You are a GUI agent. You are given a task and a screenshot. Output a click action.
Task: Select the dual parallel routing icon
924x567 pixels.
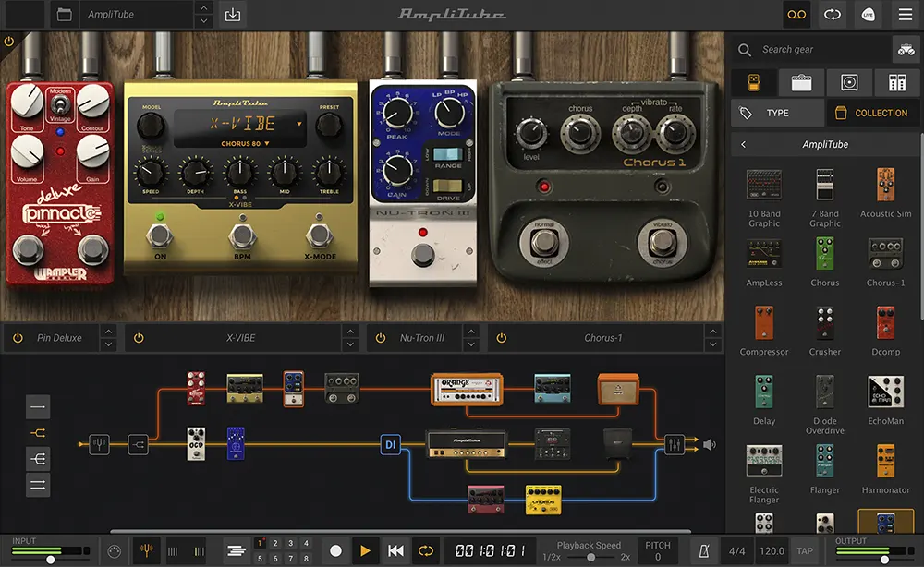(38, 485)
